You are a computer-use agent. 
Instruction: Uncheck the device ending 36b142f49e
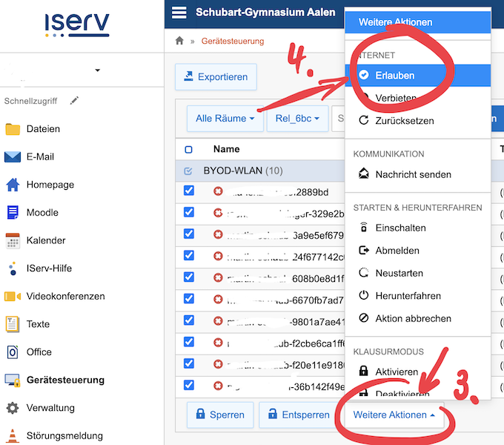pos(189,385)
